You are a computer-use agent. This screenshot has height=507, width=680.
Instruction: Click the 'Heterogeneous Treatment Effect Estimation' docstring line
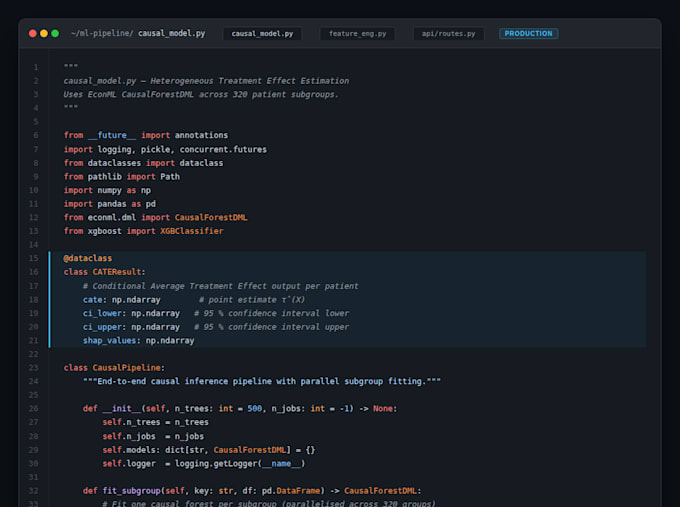coord(206,81)
